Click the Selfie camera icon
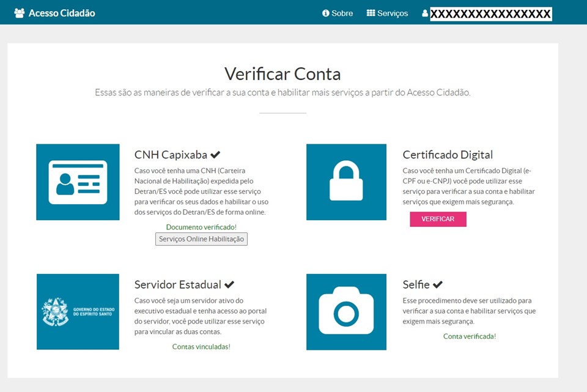The width and height of the screenshot is (587, 392). tap(346, 312)
